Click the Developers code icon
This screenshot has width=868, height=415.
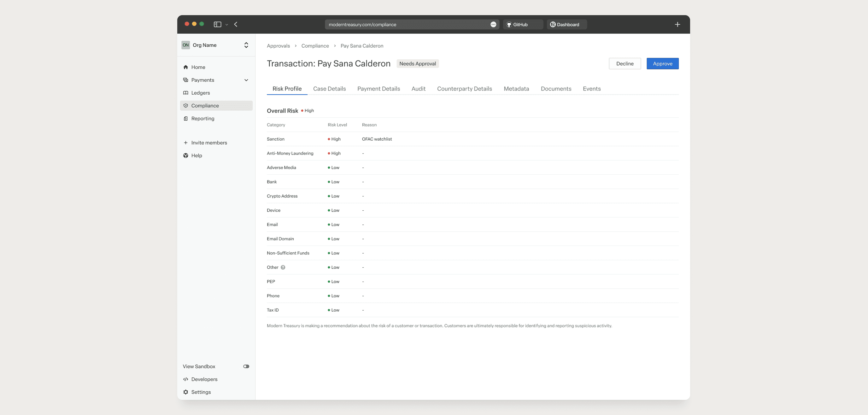pos(186,379)
